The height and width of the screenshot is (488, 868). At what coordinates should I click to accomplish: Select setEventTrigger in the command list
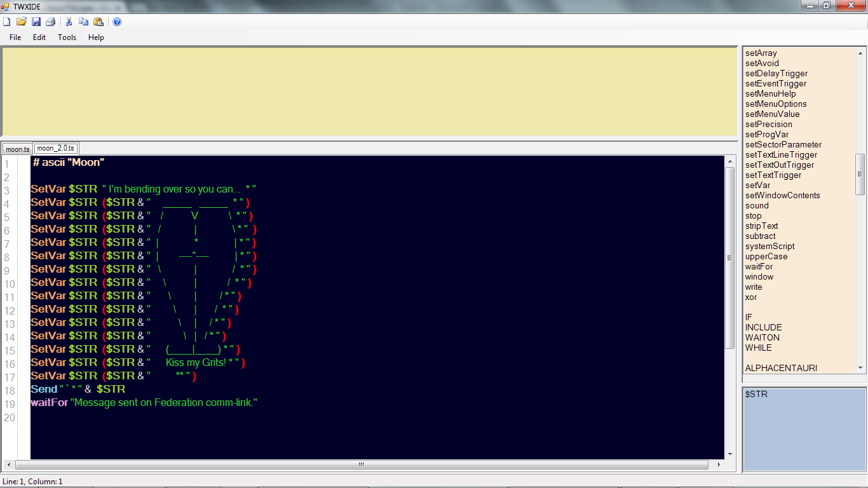tap(776, 83)
